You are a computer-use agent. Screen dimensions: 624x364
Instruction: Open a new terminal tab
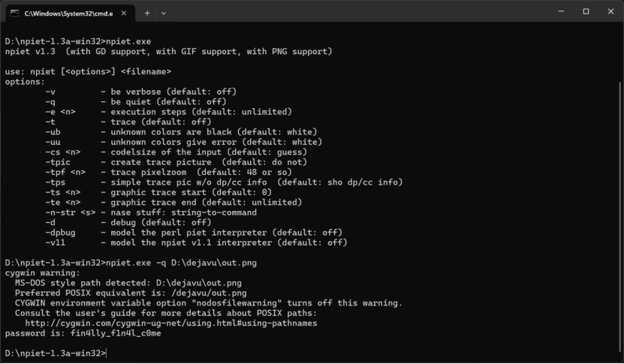point(147,13)
